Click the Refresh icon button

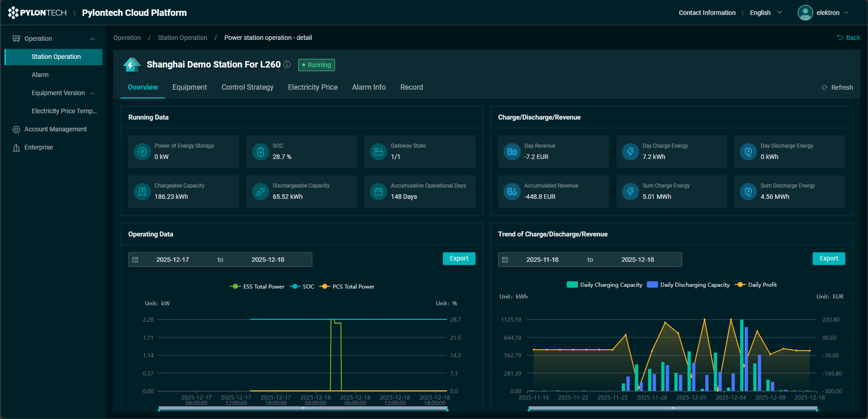(824, 87)
